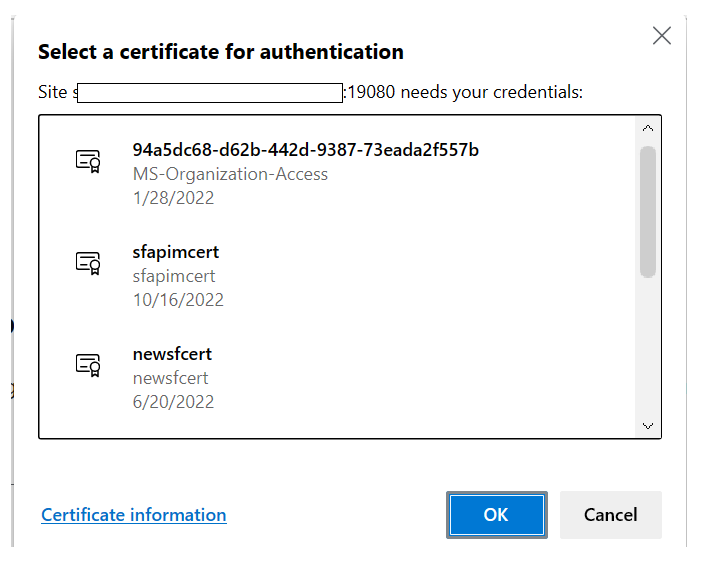Click the certificate list scrollbar thumb
The image size is (704, 565).
(647, 210)
